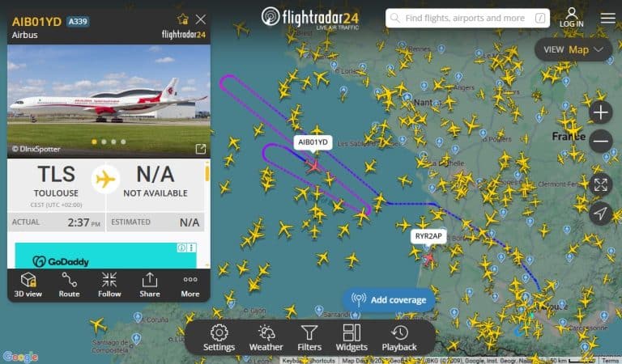Open the hamburger main menu

(607, 18)
